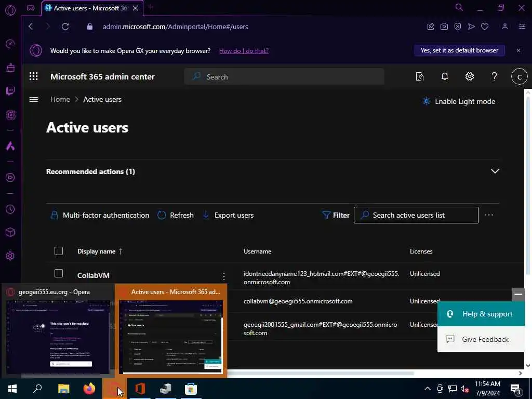Focus the admin center Search box
Viewport: 532px width, 399px height.
pyautogui.click(x=284, y=77)
